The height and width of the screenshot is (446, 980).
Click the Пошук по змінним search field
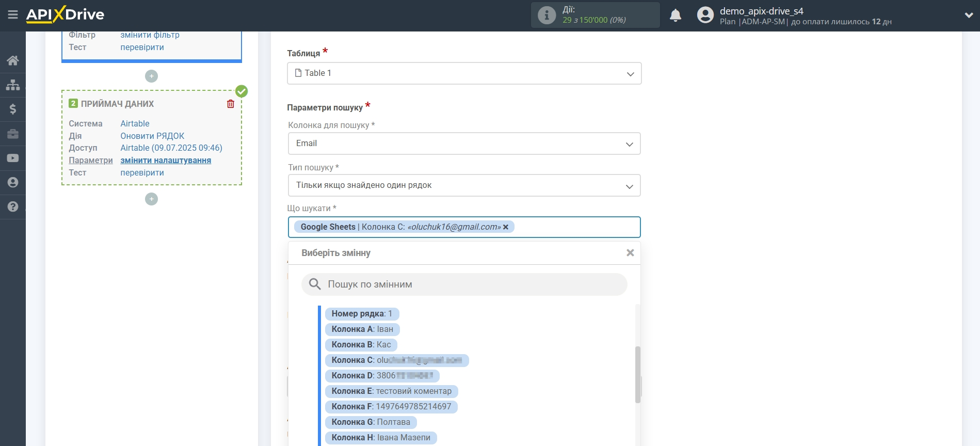point(464,284)
